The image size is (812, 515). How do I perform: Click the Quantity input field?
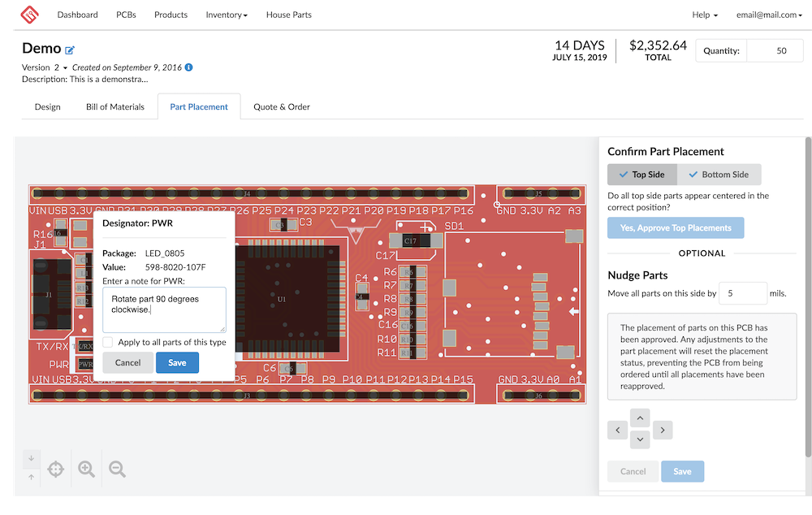coord(775,51)
